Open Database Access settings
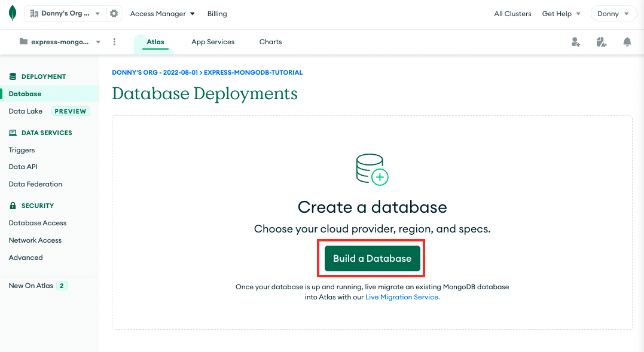Image resolution: width=644 pixels, height=352 pixels. pyautogui.click(x=38, y=223)
